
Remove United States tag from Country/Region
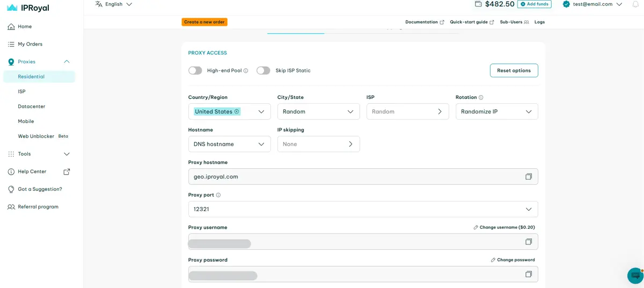(237, 112)
